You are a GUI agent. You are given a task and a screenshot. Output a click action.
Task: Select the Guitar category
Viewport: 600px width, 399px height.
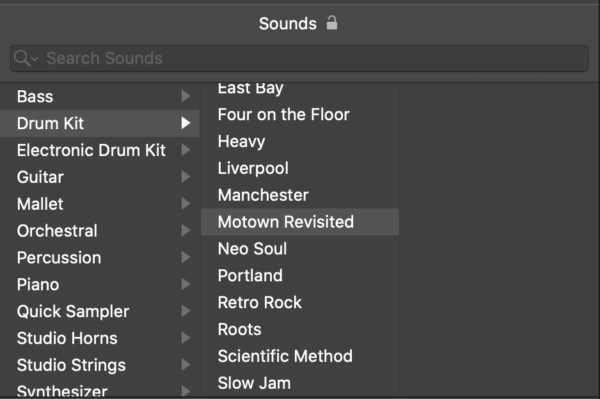click(99, 177)
